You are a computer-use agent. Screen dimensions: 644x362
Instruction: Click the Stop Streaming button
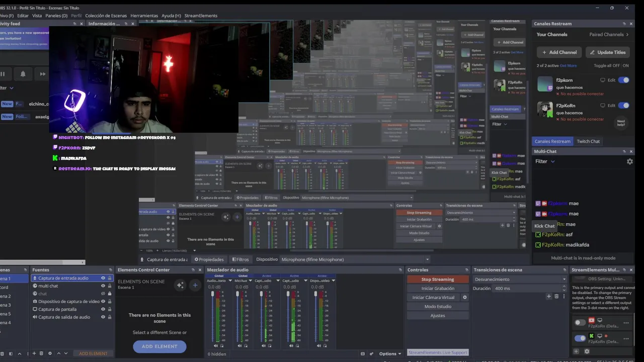(x=438, y=280)
